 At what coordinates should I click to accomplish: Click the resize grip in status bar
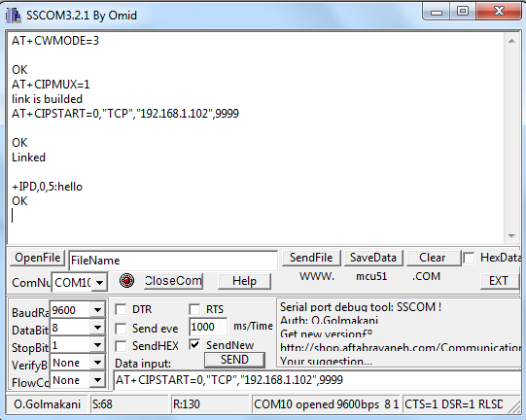(514, 407)
